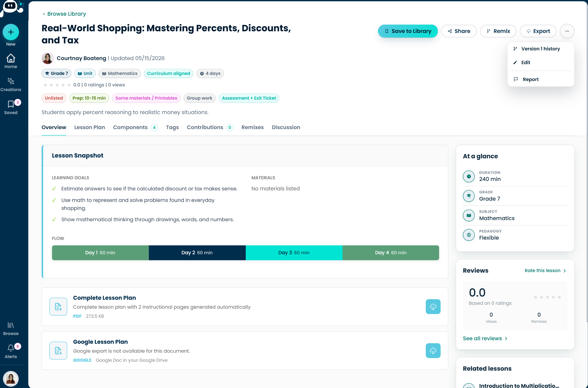Screen dimensions: 588x388
Task: Open Alerts notifications bell
Action: 11,351
